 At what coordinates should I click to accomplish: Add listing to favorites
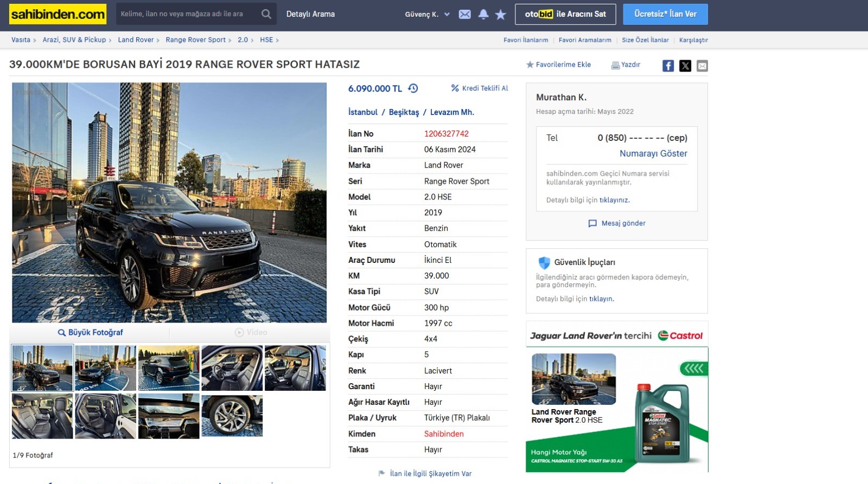click(x=559, y=64)
